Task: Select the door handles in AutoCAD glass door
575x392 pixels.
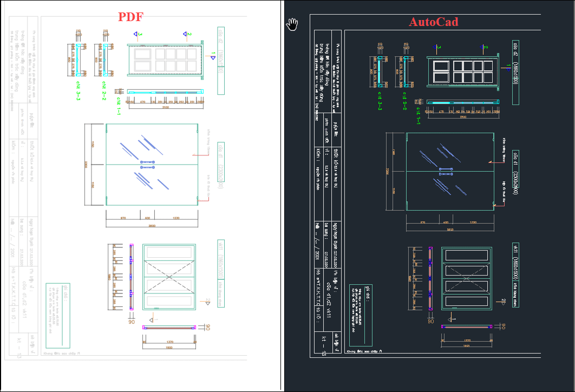Action: 446,172
